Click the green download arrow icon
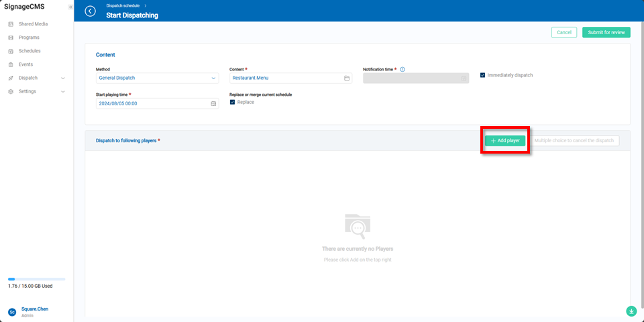Viewport: 644px width, 322px height. point(631,311)
